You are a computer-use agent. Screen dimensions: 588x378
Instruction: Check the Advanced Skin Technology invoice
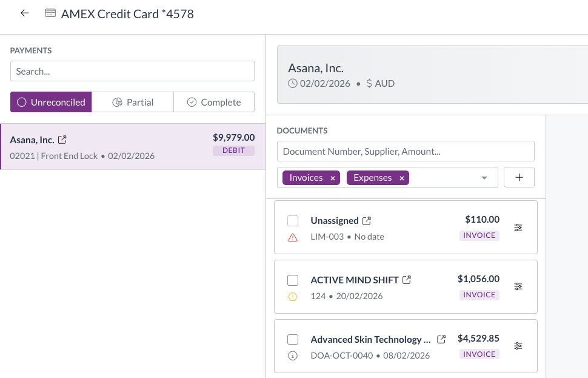tap(293, 340)
